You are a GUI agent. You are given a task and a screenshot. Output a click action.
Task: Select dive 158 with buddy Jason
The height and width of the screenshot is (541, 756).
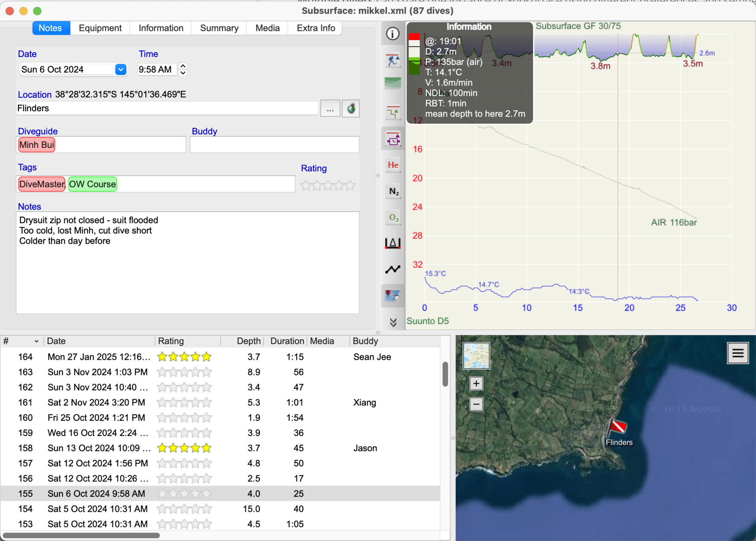click(x=220, y=448)
